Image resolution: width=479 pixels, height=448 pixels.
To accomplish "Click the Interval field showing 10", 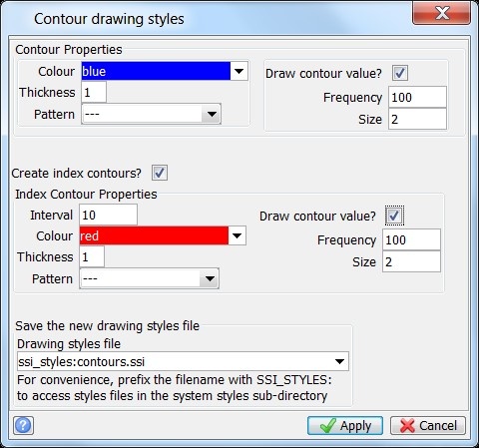I will [x=108, y=215].
